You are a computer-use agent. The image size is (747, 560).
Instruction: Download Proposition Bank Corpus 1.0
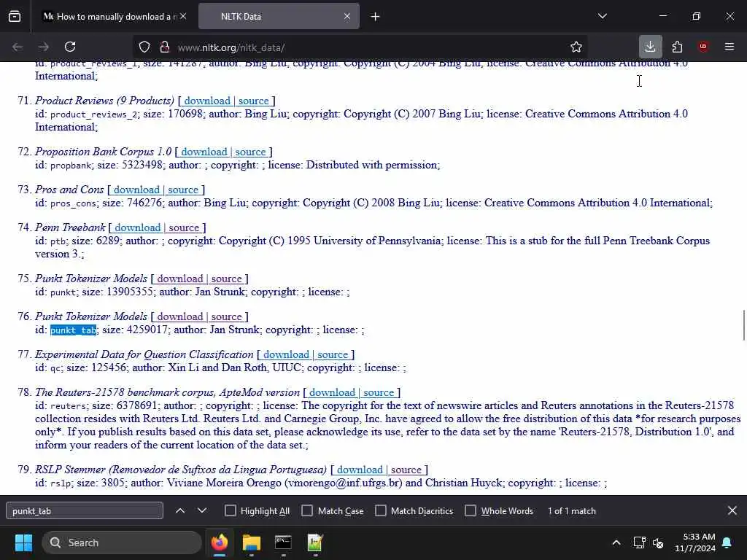(x=204, y=152)
